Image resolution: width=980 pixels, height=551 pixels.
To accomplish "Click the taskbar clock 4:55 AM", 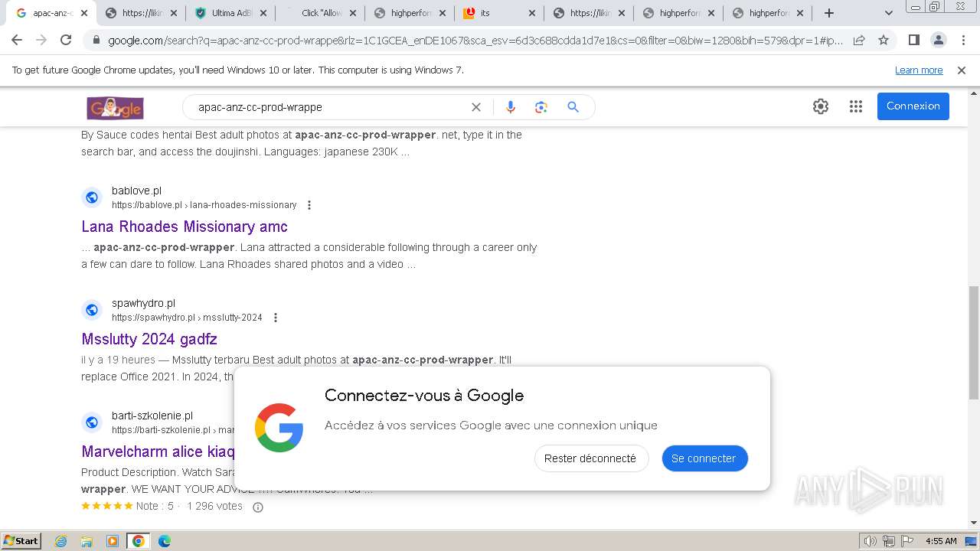I will point(941,541).
